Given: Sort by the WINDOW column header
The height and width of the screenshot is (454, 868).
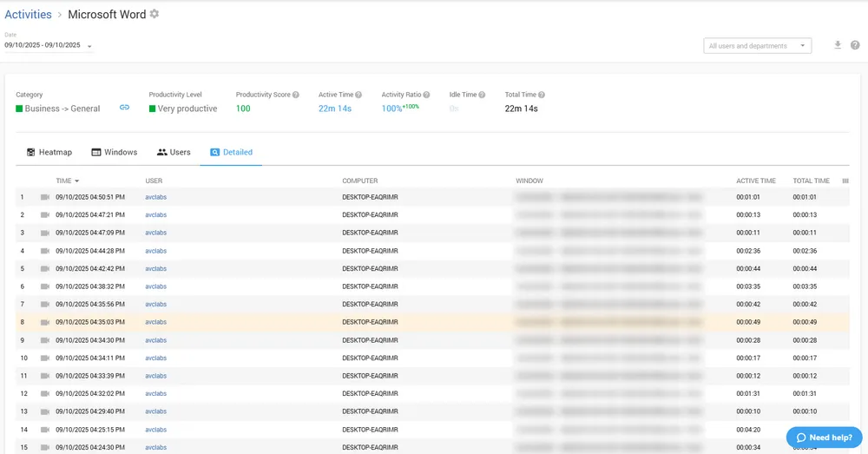Looking at the screenshot, I should [x=529, y=181].
